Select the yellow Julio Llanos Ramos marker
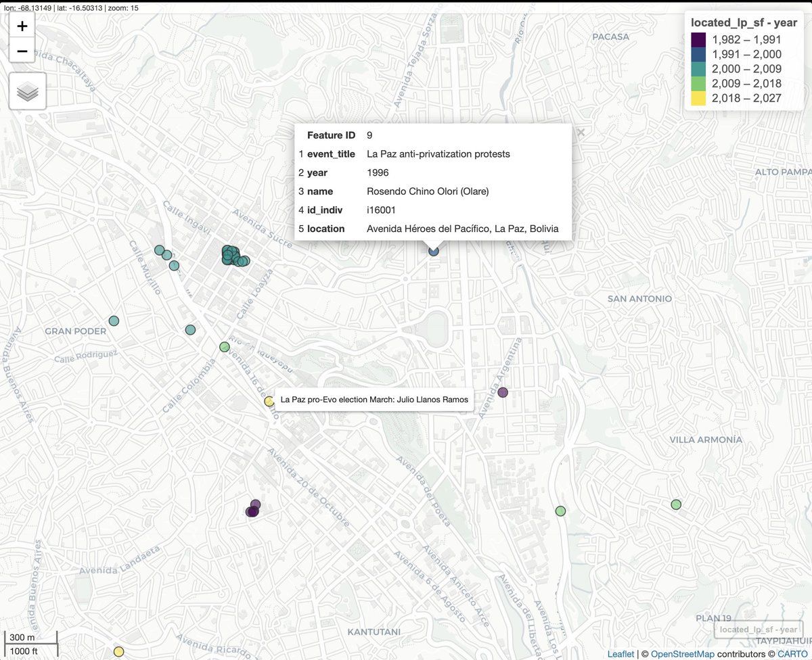Image resolution: width=812 pixels, height=660 pixels. point(269,401)
